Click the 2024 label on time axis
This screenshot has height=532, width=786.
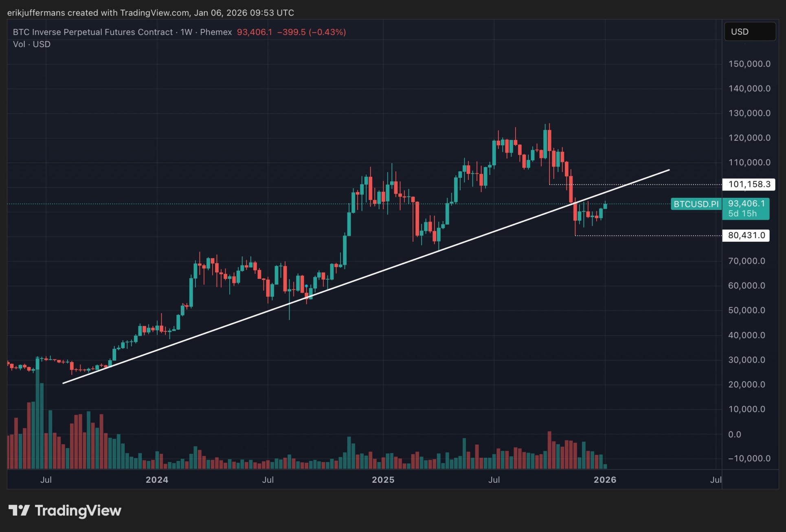click(x=157, y=479)
